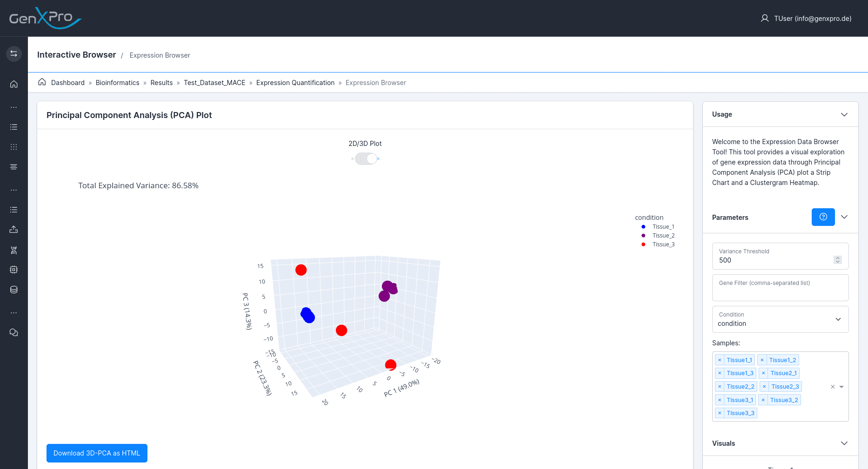The width and height of the screenshot is (868, 469).
Task: Open the Samples dropdown arrow
Action: tap(841, 387)
